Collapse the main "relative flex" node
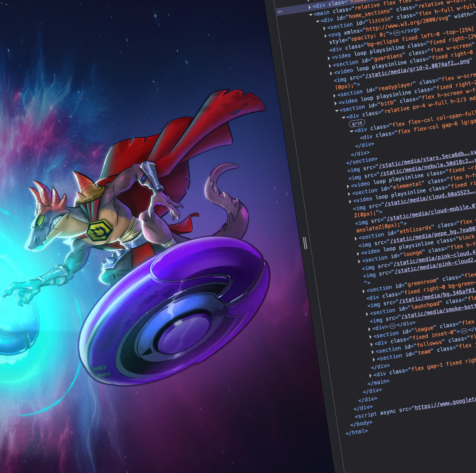 [311, 14]
